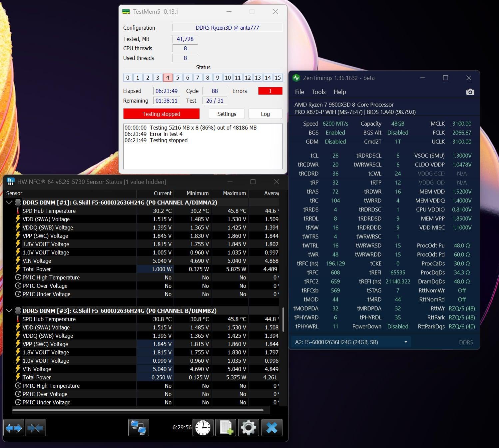Viewport: 499px width, 448px height.
Task: Click the HWiNFO title bar icon
Action: coord(11,182)
